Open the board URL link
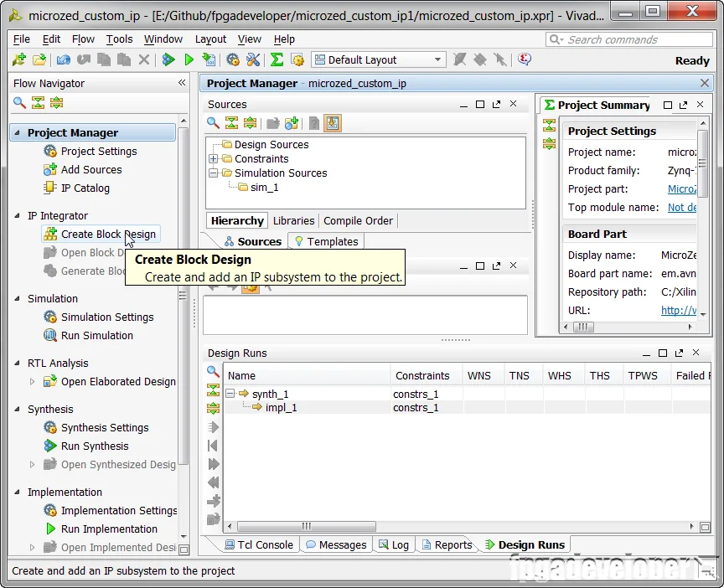The image size is (724, 588). coord(679,311)
